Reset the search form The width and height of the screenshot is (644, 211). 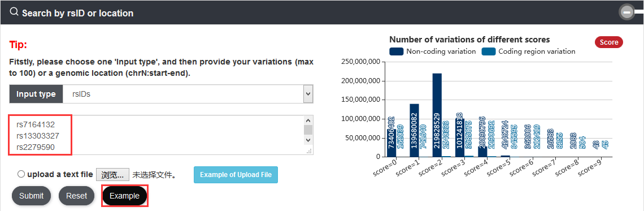point(77,196)
